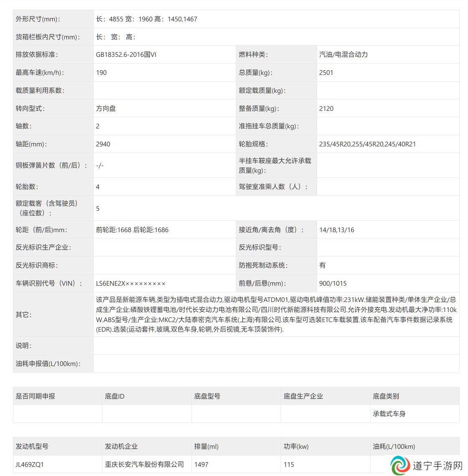Click the 轮胎数 label

[27, 187]
